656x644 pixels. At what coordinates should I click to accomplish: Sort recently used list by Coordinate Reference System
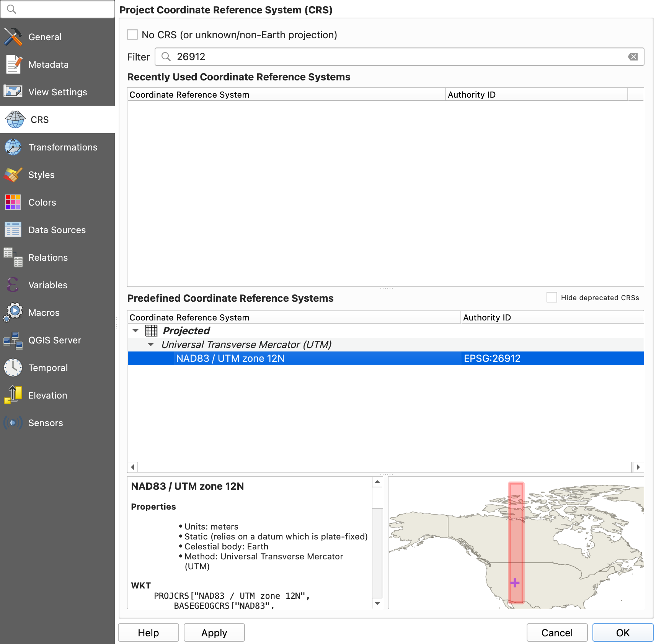(286, 95)
